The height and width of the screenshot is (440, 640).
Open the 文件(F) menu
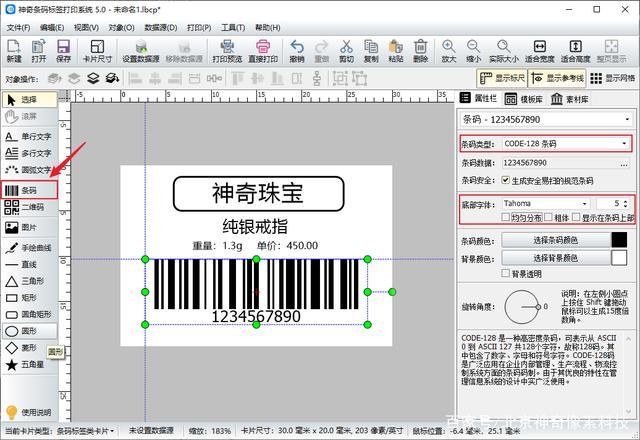point(18,28)
